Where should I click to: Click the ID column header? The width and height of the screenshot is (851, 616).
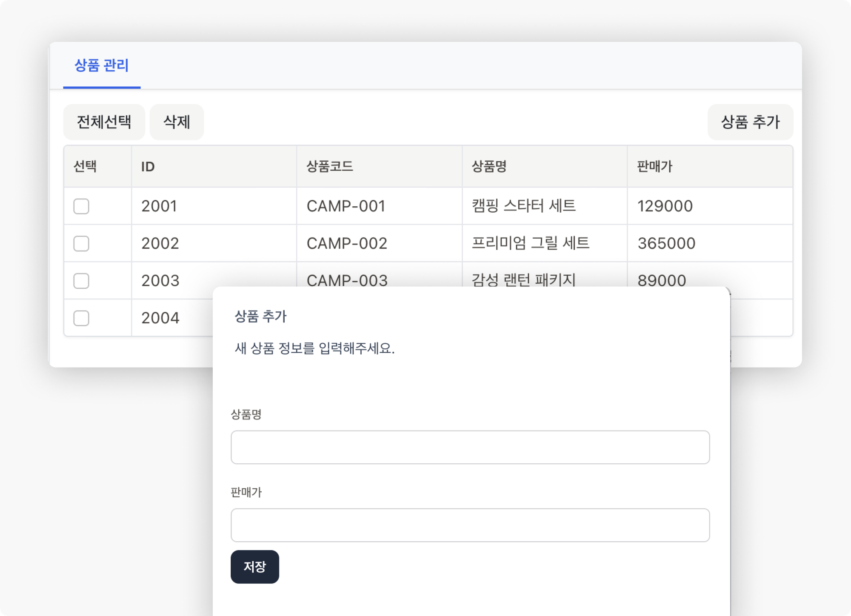[x=148, y=167]
